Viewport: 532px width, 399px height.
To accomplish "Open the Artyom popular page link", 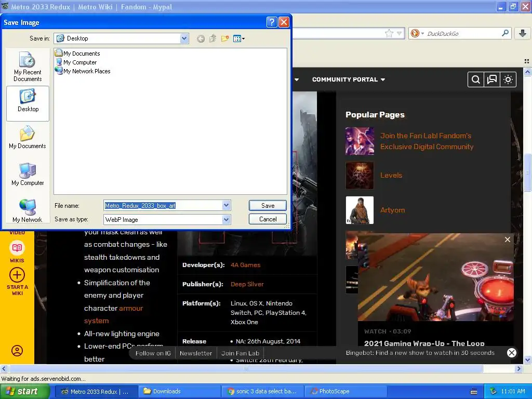I will (x=392, y=210).
